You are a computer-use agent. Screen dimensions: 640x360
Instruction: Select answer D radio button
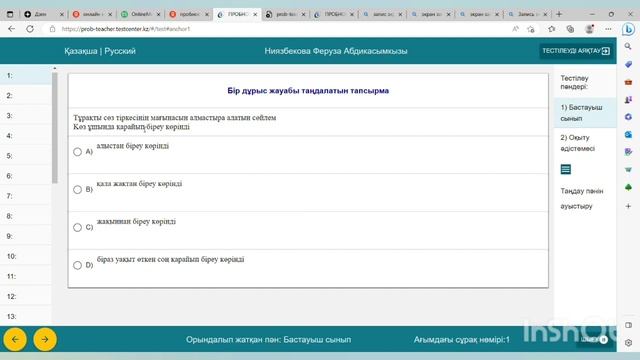(x=78, y=265)
